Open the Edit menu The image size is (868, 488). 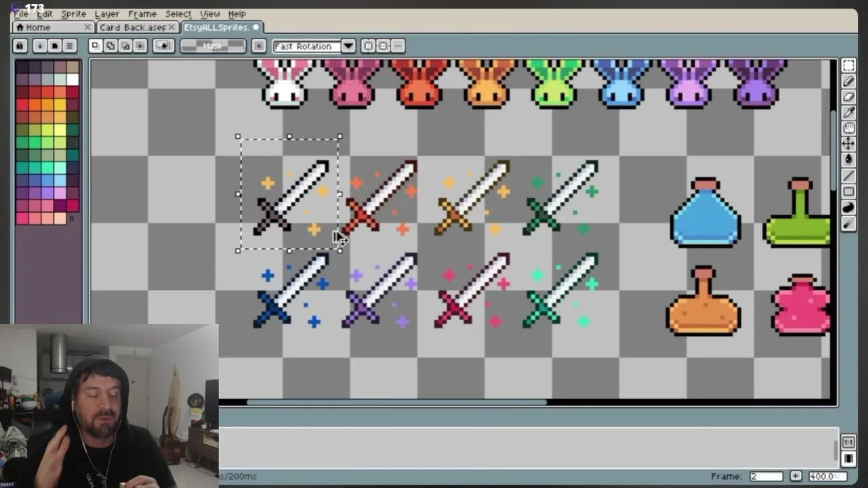pyautogui.click(x=44, y=14)
